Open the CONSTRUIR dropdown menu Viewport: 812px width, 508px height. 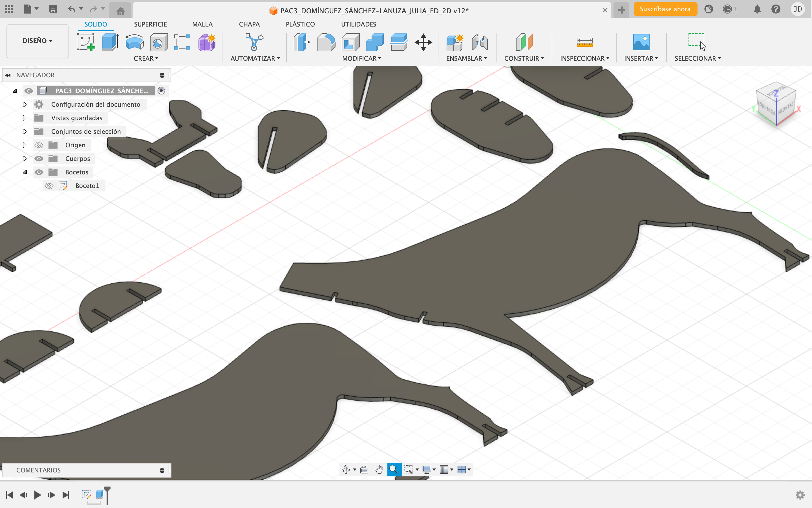pos(524,58)
